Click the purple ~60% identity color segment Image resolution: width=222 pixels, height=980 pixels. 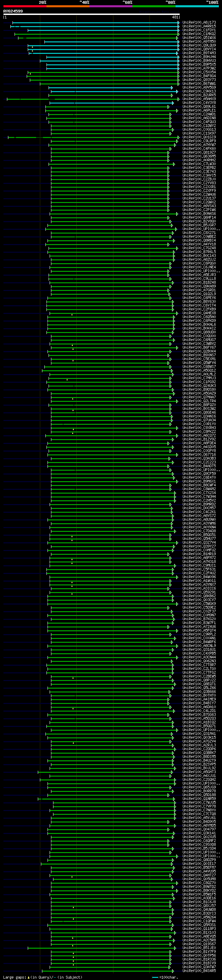coord(111,6)
